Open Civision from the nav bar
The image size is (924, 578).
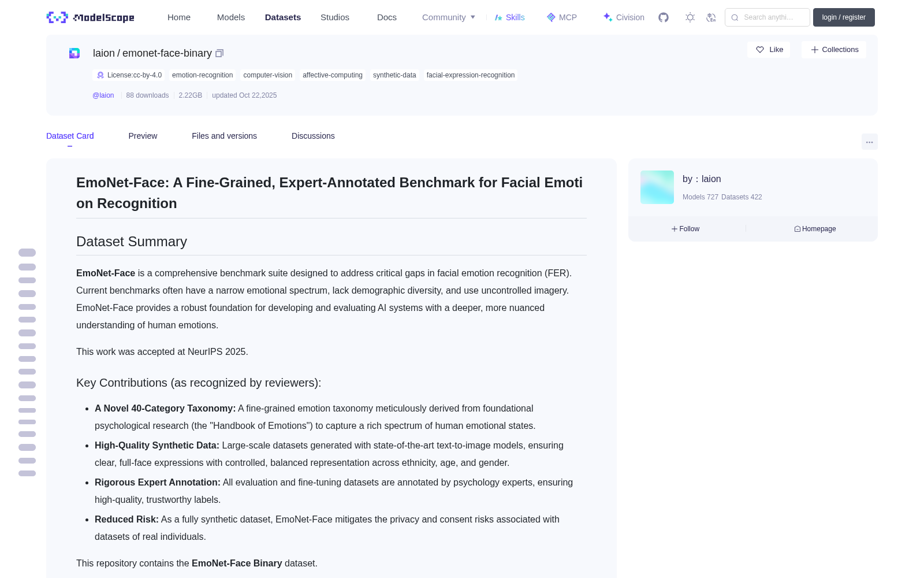[624, 17]
